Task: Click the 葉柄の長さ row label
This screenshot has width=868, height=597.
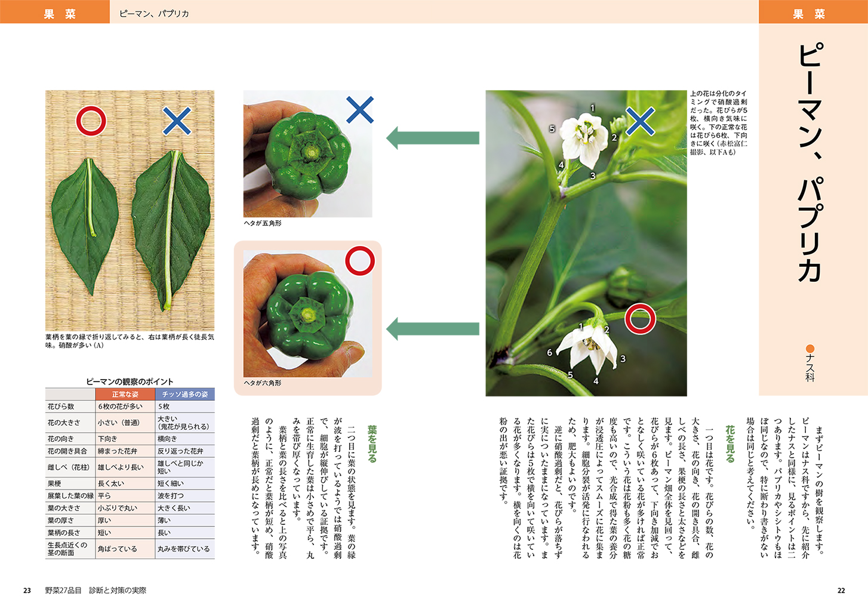Action: [64, 533]
